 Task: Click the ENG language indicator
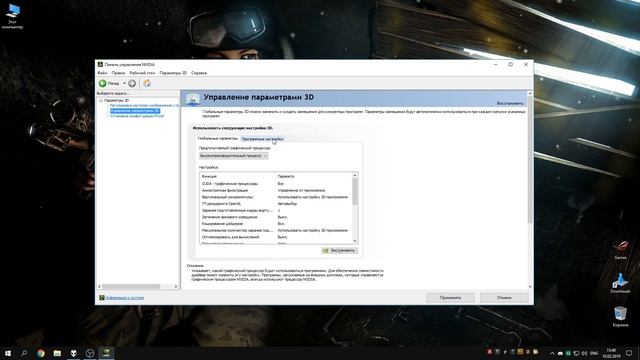(594, 353)
